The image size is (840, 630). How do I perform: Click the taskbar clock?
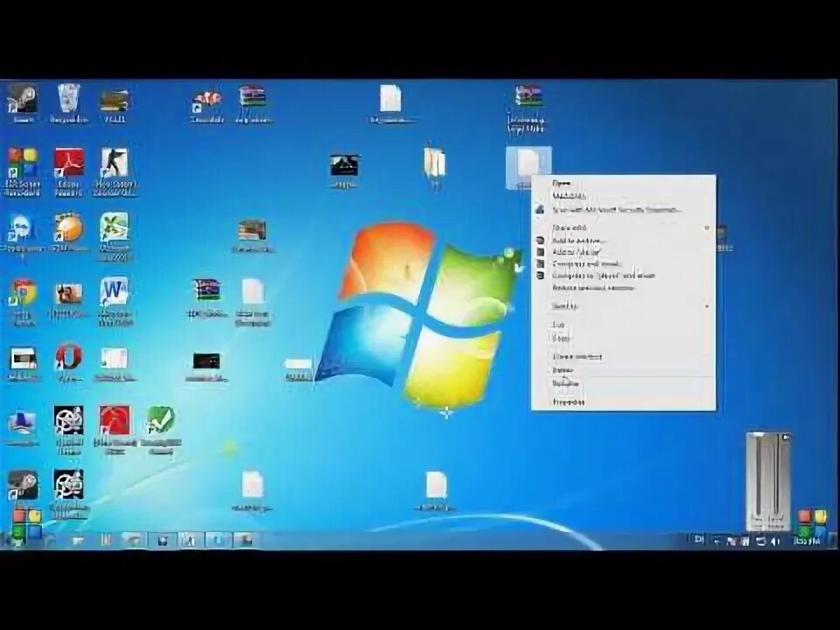point(807,541)
